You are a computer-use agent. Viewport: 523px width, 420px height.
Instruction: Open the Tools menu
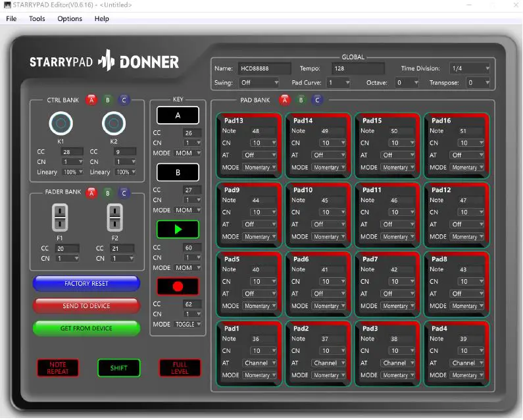click(x=37, y=18)
